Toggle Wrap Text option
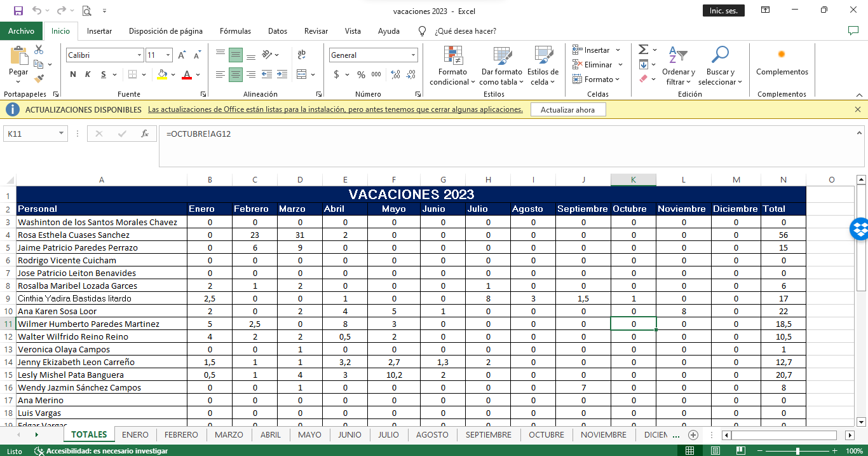 click(x=301, y=55)
